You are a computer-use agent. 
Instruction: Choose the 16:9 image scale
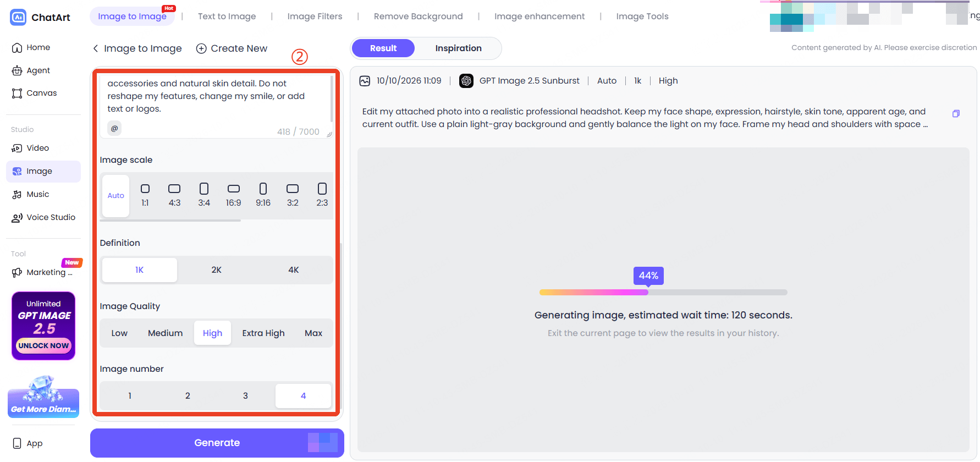point(234,196)
